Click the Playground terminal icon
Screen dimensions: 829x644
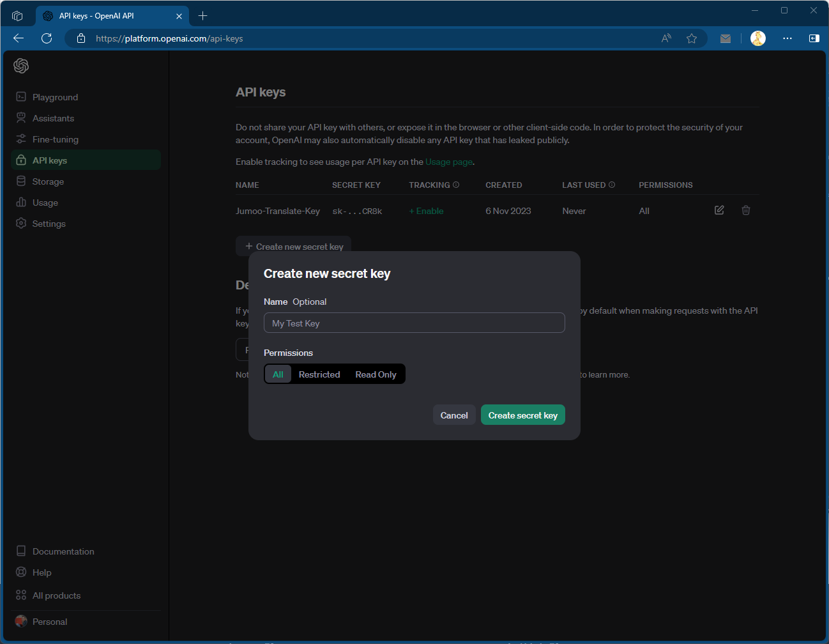coord(21,96)
